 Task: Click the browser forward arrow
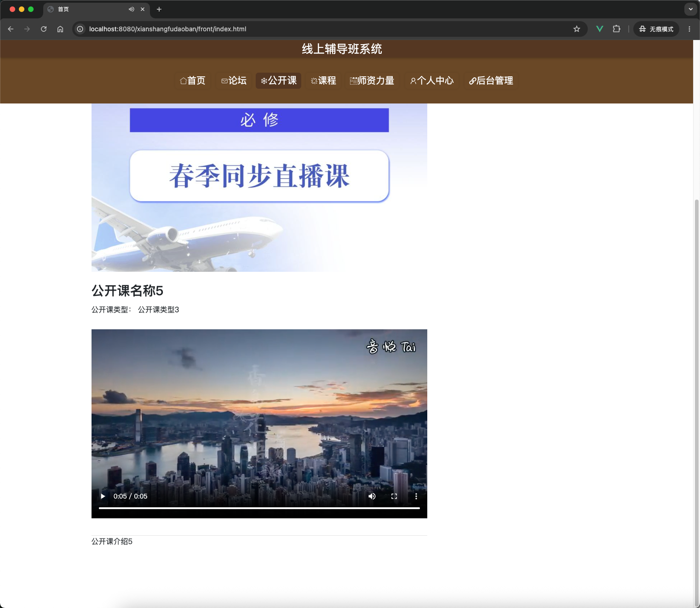pyautogui.click(x=27, y=29)
